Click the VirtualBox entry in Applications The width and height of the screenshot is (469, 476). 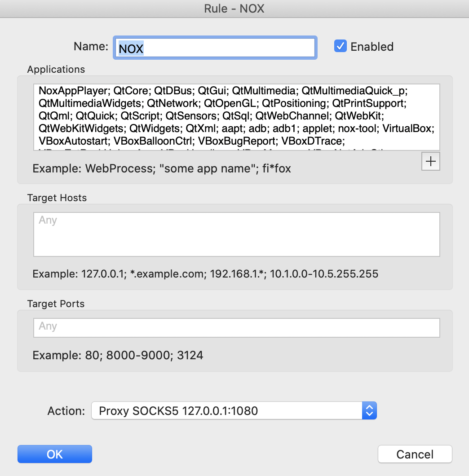tap(407, 128)
